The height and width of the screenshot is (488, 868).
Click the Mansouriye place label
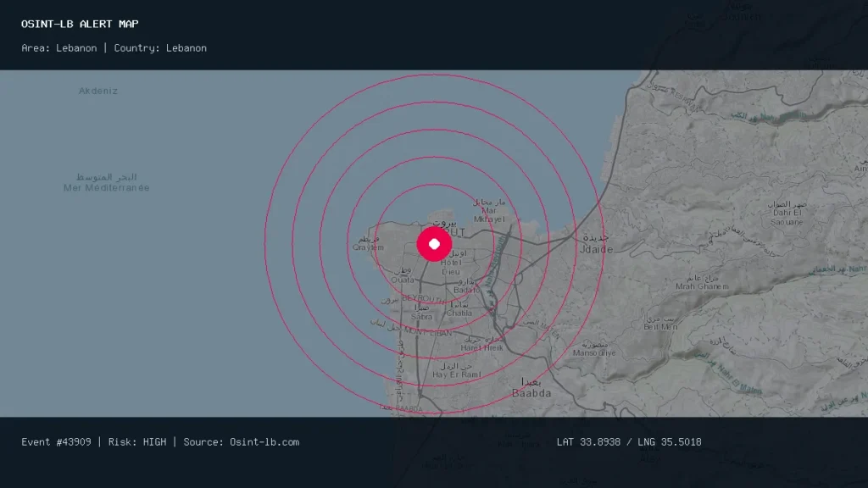(x=594, y=352)
